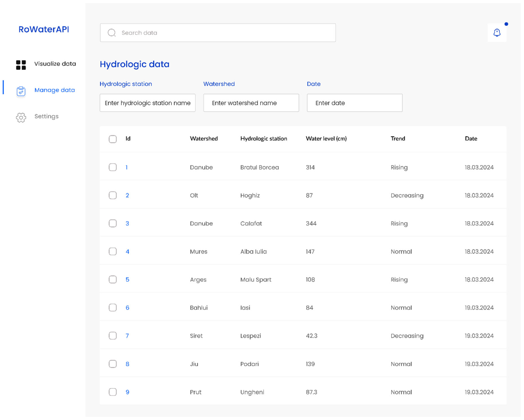Click the RoWaterAPI logo
This screenshot has height=420, width=524.
point(44,29)
